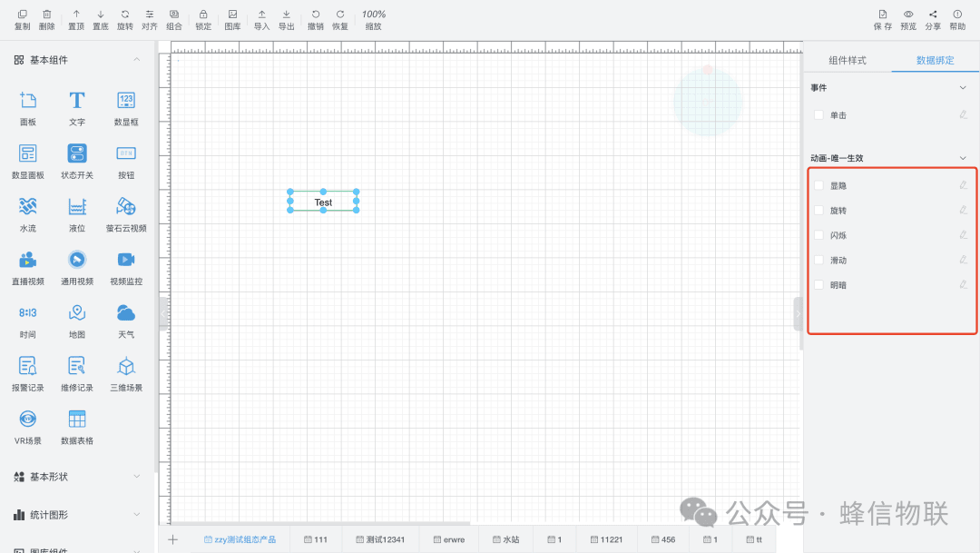
Task: Click the 删除 delete toolbar icon
Action: (47, 19)
